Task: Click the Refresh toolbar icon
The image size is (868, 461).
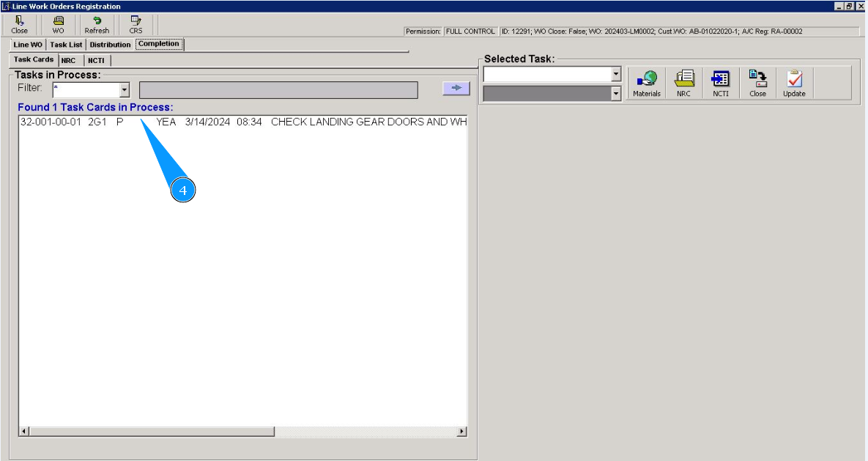Action: pos(97,25)
